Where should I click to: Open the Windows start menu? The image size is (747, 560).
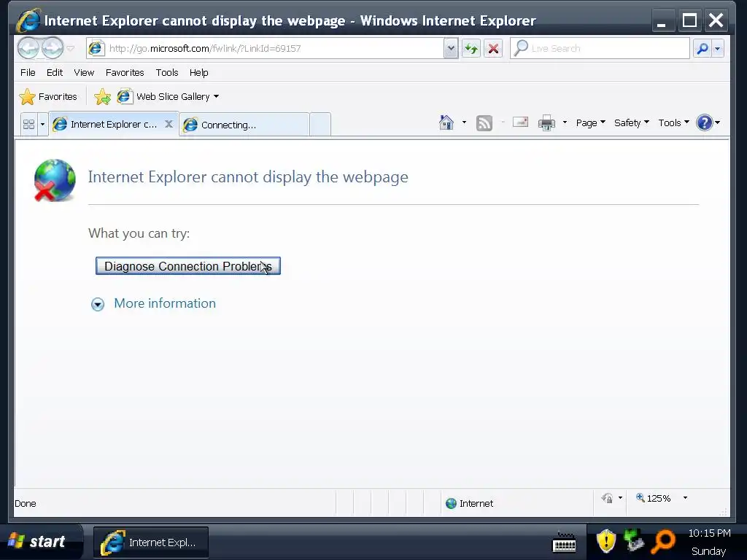click(42, 542)
